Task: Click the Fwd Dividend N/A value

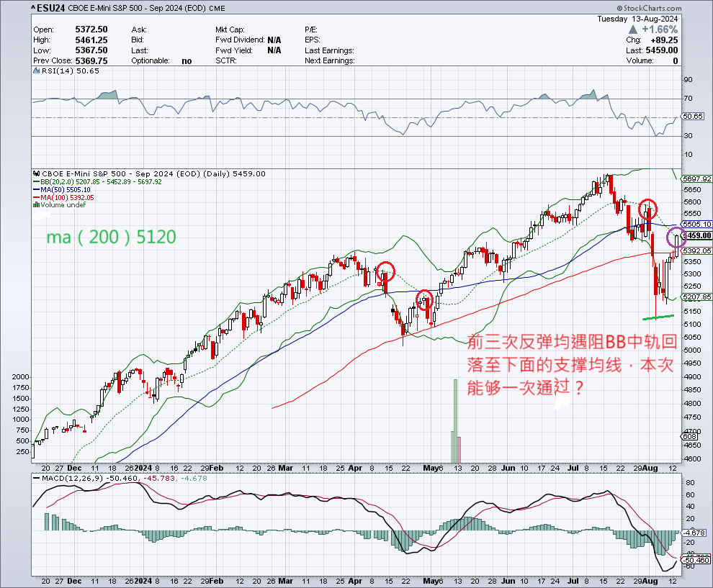Action: [274, 40]
